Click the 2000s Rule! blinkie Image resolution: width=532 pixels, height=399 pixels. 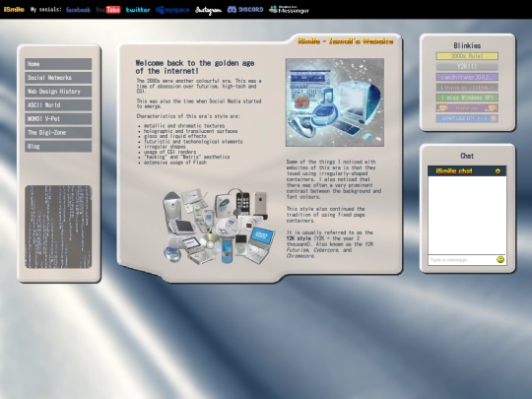[x=467, y=56]
